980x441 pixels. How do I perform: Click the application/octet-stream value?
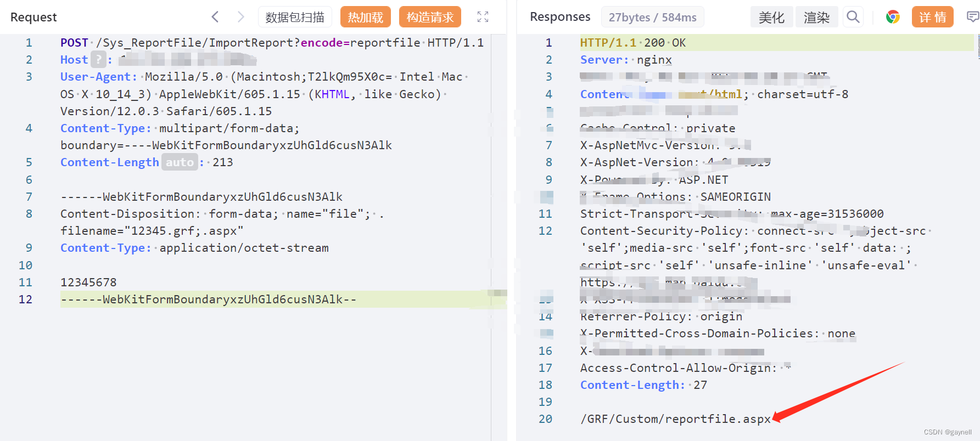[x=244, y=248]
